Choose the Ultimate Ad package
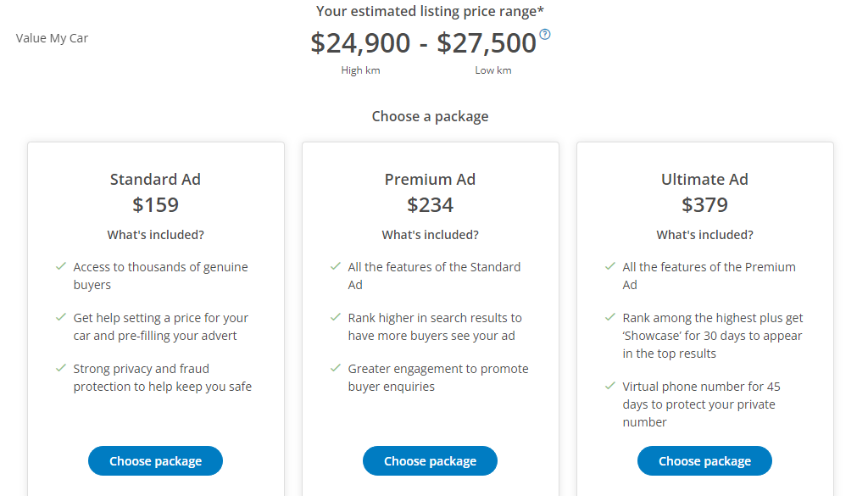The image size is (868, 496). tap(704, 460)
